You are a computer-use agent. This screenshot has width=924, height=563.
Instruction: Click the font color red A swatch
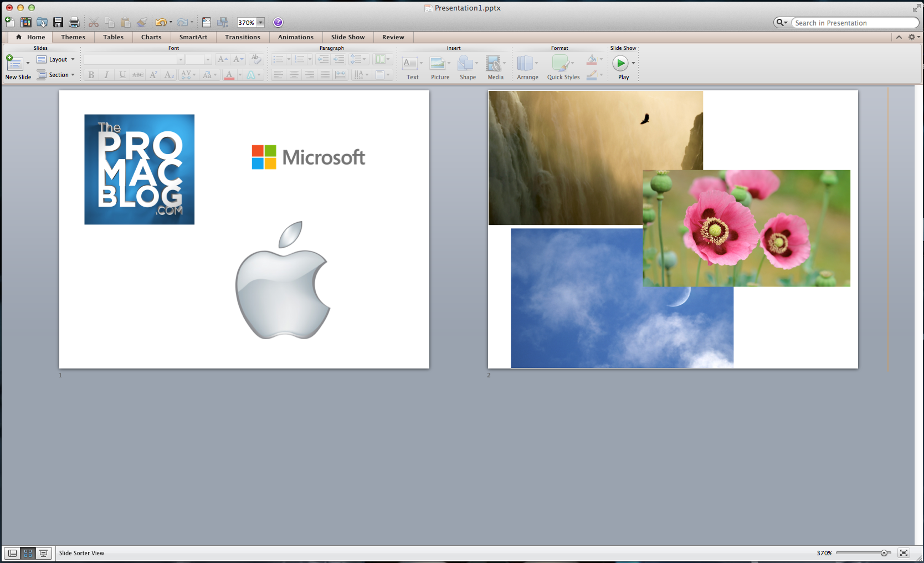coord(229,75)
